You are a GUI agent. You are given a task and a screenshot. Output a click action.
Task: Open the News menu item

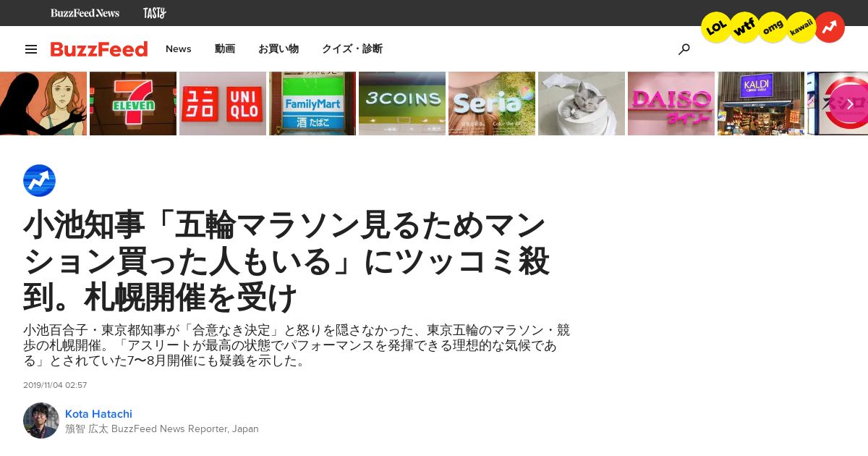coord(179,49)
